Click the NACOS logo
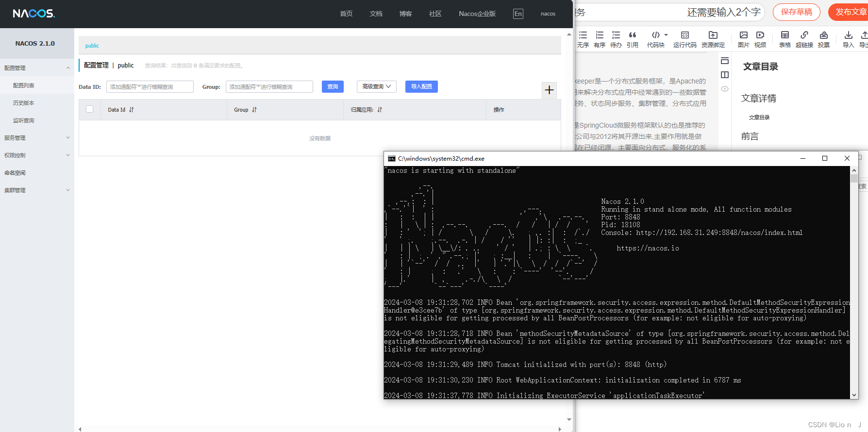 [33, 14]
